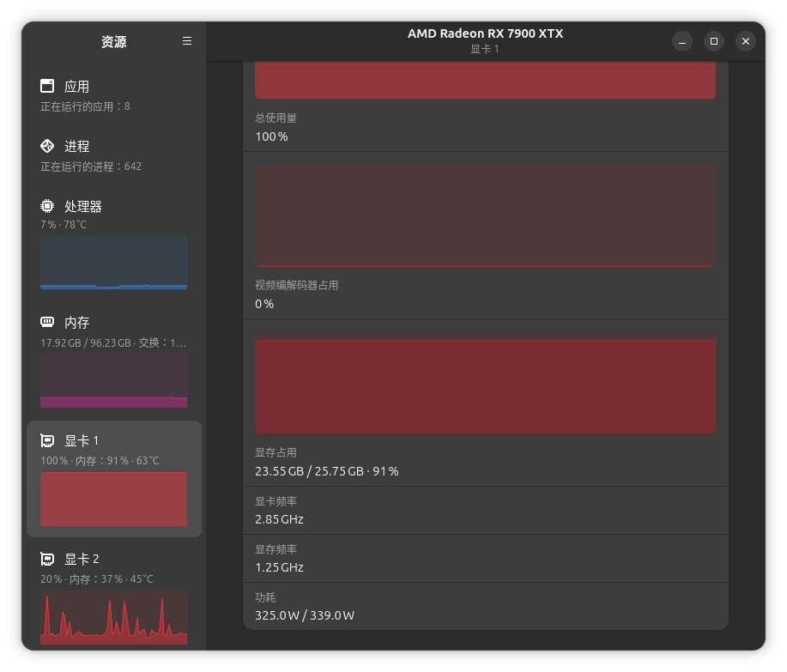The width and height of the screenshot is (787, 672).
Task: Click the 应用 window icon
Action: (47, 86)
